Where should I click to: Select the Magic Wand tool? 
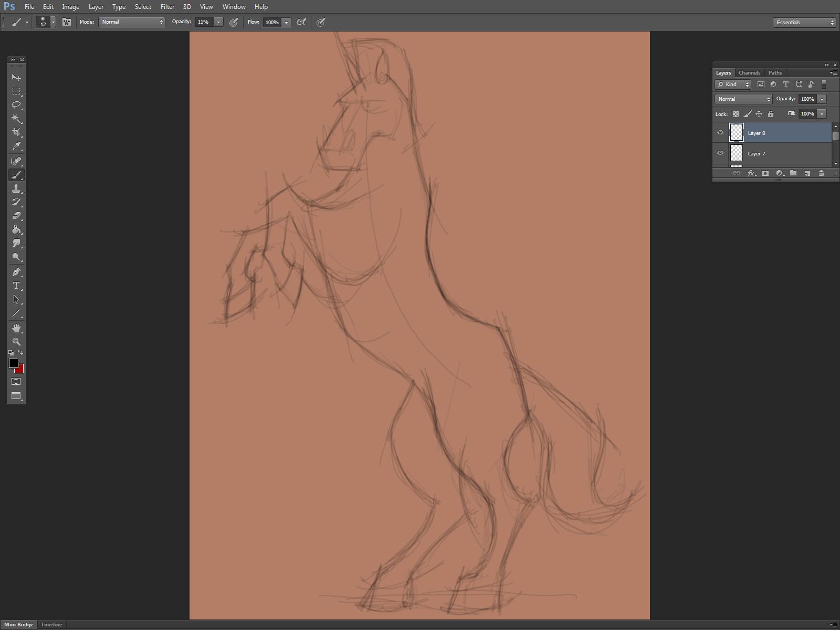[x=16, y=119]
